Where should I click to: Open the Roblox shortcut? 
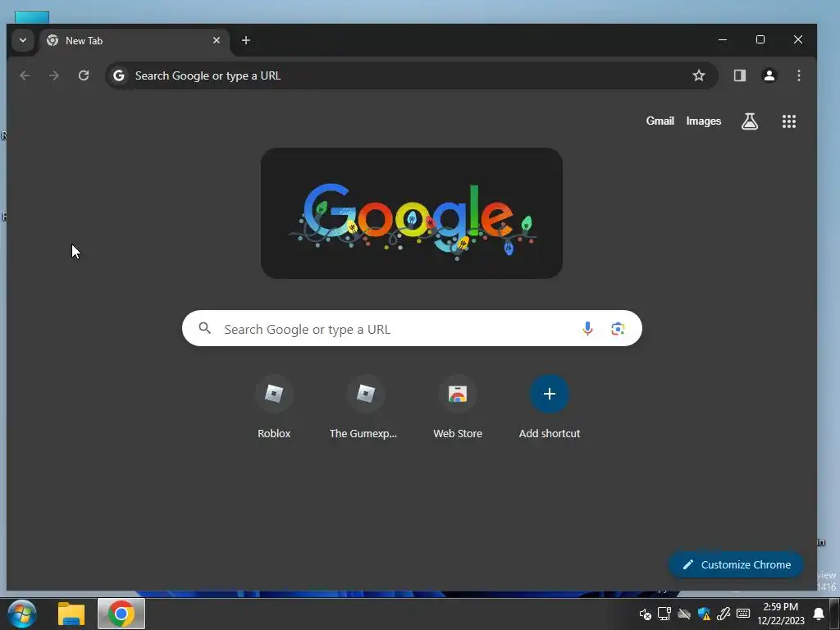[274, 409]
